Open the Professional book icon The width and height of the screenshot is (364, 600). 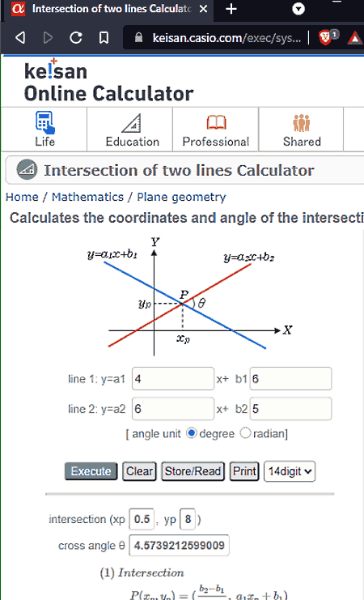click(217, 122)
